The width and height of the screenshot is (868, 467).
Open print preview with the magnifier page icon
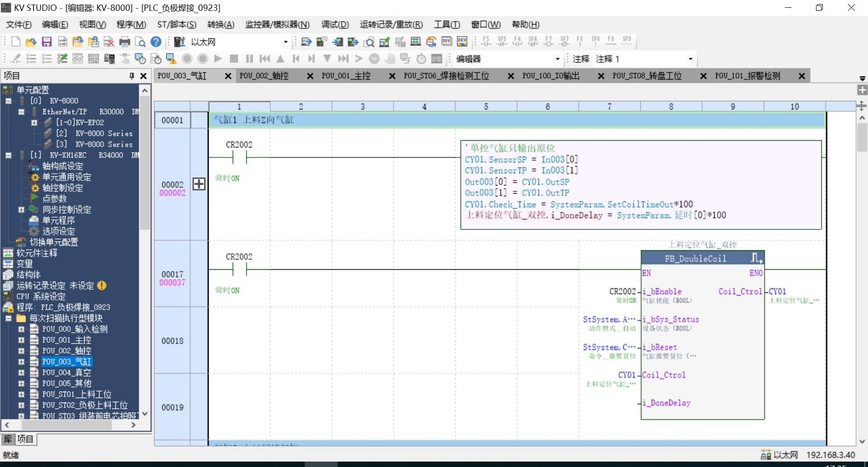[141, 42]
